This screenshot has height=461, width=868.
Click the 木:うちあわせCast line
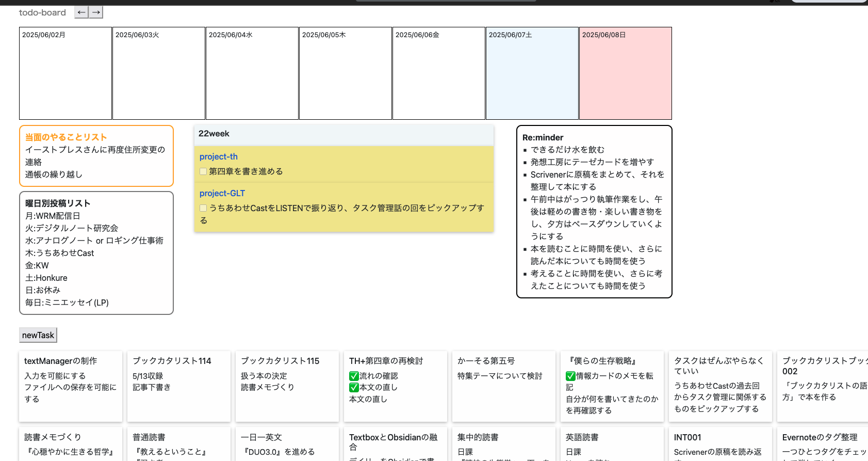click(x=60, y=253)
